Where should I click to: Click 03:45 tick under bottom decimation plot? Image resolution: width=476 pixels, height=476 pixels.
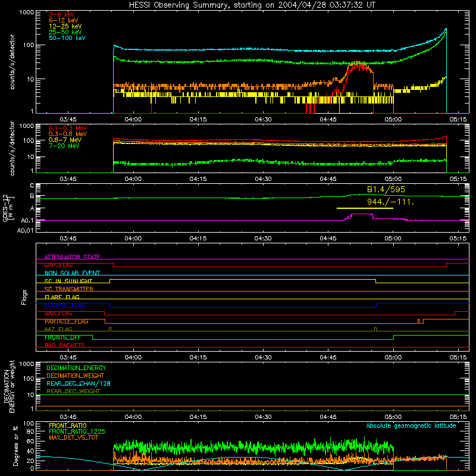[x=68, y=417]
